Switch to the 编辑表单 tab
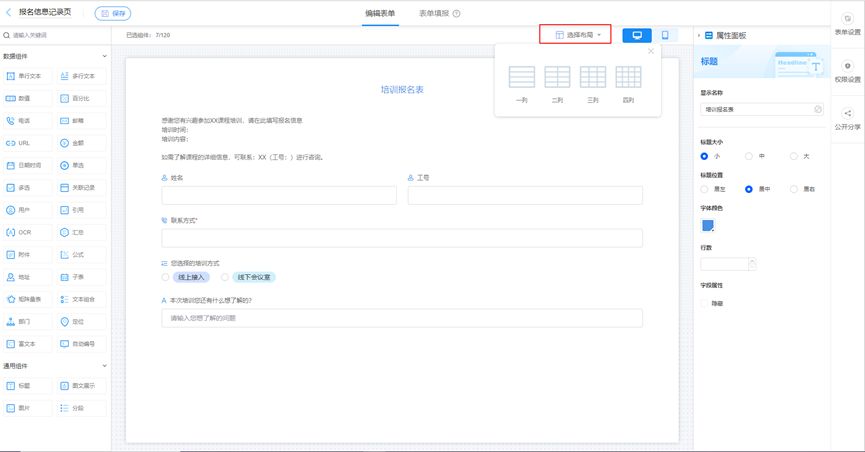The image size is (865, 452). (x=380, y=13)
